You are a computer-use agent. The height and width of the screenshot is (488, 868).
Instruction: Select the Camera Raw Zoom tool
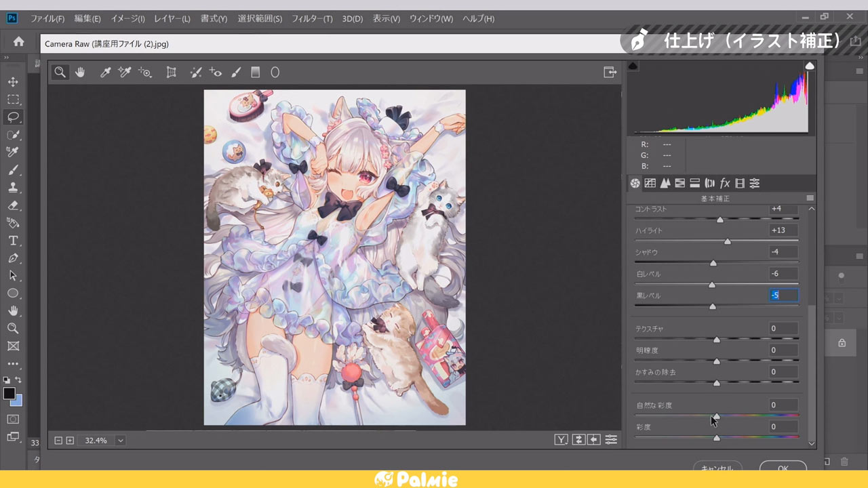60,72
